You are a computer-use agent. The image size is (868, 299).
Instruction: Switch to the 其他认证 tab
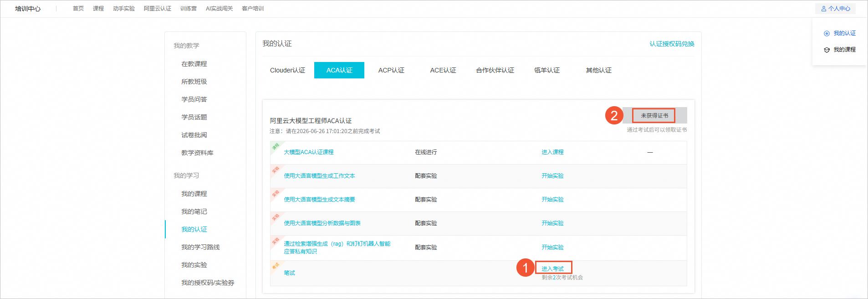[599, 70]
